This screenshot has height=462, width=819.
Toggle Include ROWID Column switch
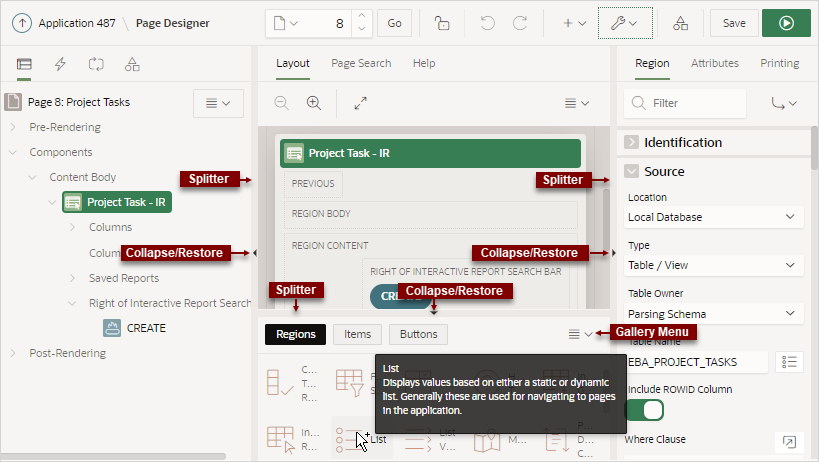(646, 410)
